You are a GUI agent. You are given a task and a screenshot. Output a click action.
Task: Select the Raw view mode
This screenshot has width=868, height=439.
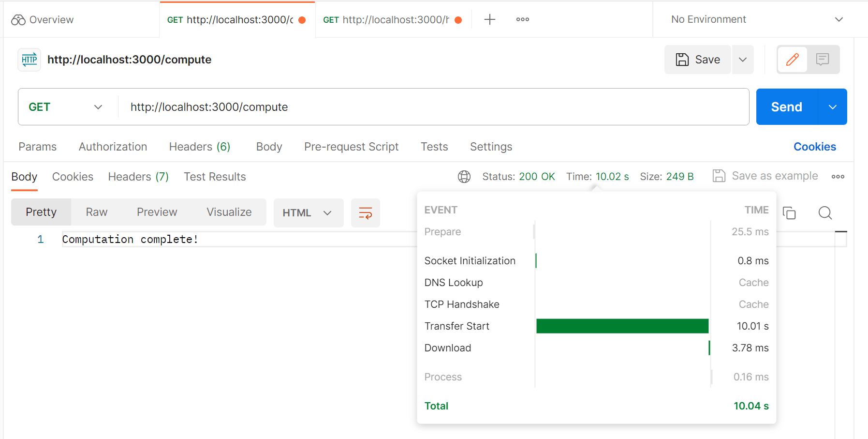click(97, 212)
